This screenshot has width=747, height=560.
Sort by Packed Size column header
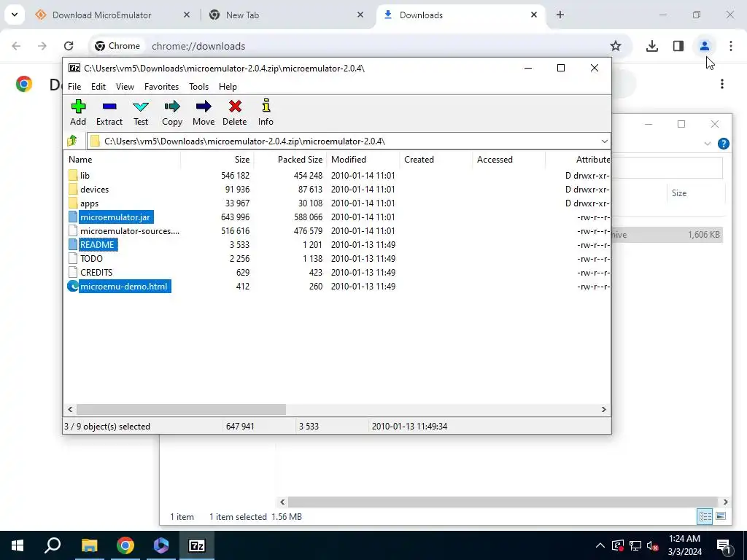click(290, 160)
